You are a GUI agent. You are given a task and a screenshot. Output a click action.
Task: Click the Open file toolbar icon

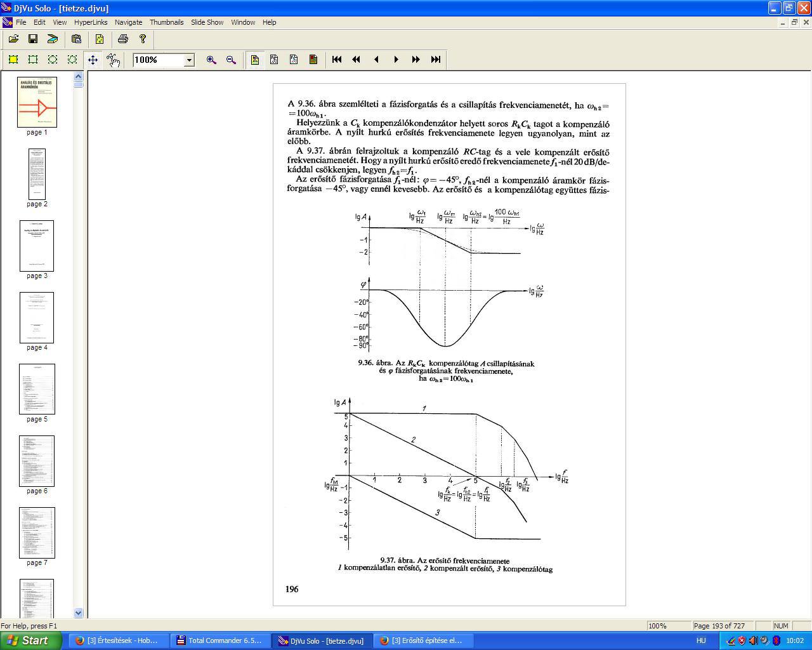13,39
